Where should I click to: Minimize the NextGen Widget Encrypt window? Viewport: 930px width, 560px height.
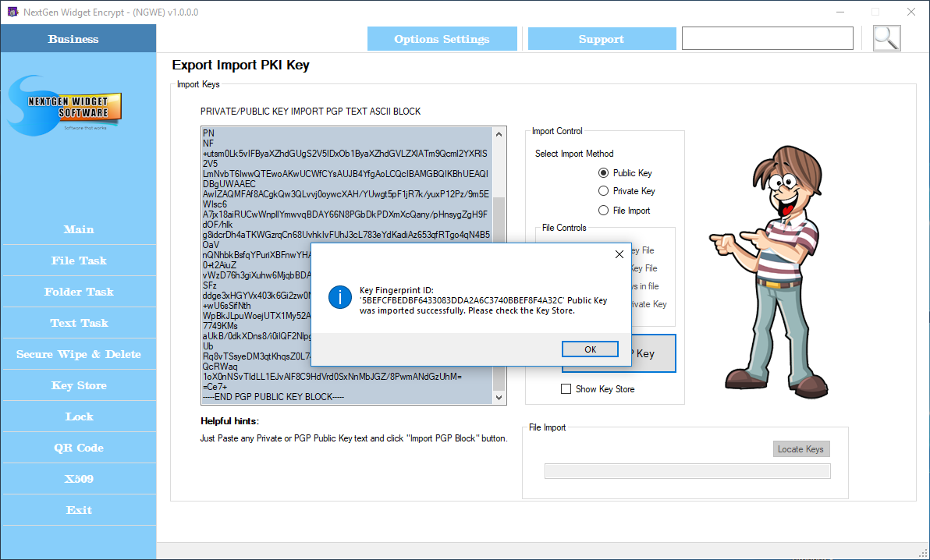839,12
